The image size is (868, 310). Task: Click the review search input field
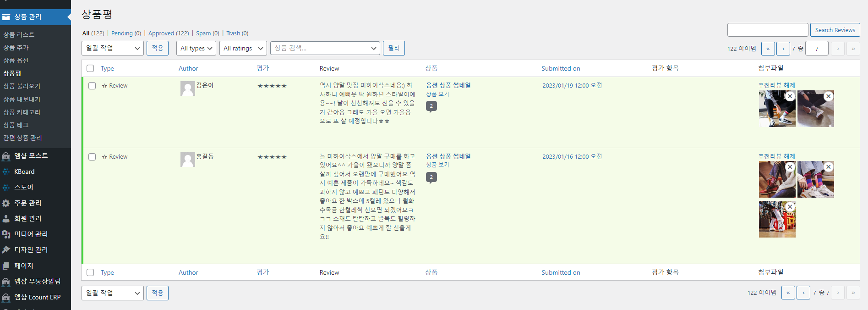pos(767,30)
